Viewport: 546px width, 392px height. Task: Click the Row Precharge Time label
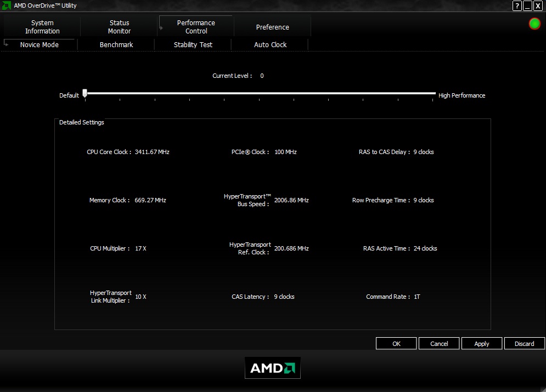381,200
